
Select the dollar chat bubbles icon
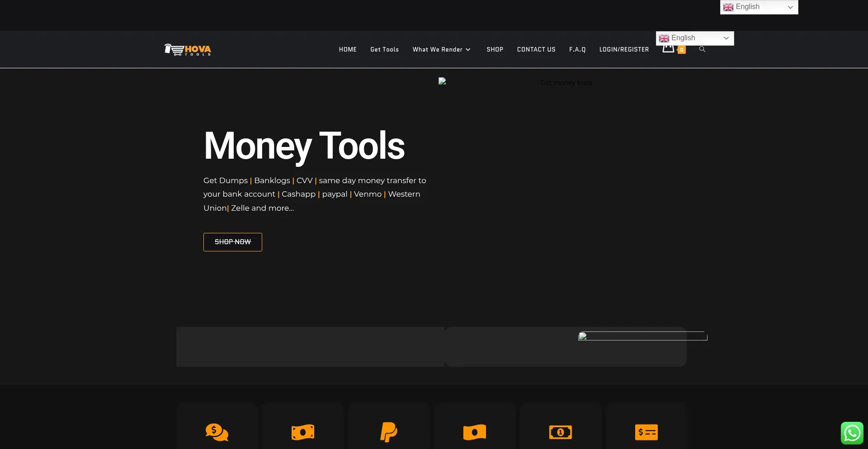pos(217,432)
